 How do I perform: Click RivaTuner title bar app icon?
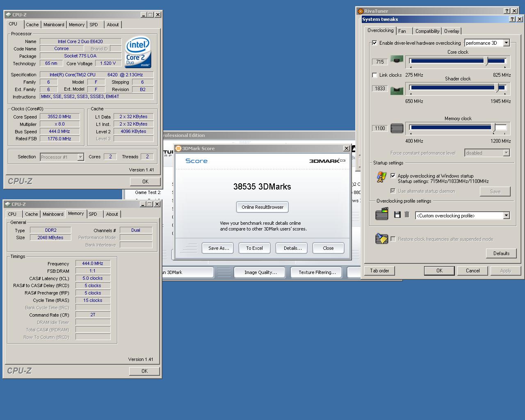click(361, 11)
